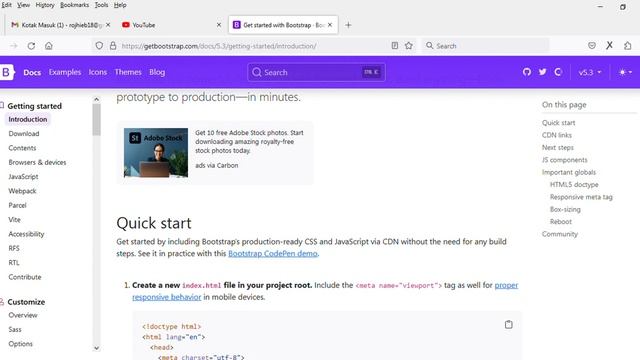
Task: Open the Tools menu
Action: [101, 5]
